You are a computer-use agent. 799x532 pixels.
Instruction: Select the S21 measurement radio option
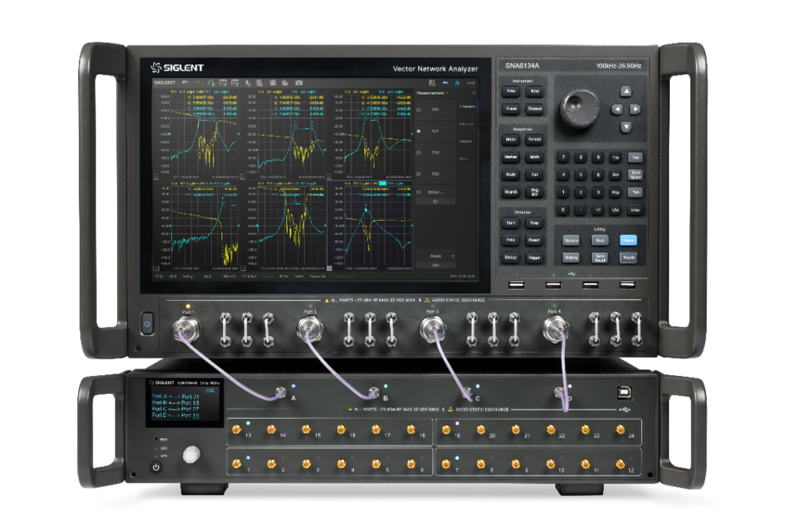(x=419, y=131)
